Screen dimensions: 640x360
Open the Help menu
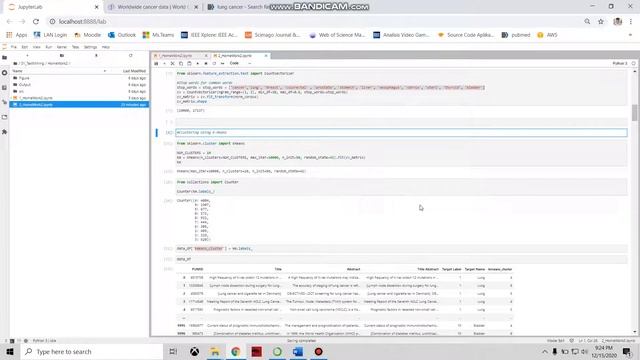(106, 47)
